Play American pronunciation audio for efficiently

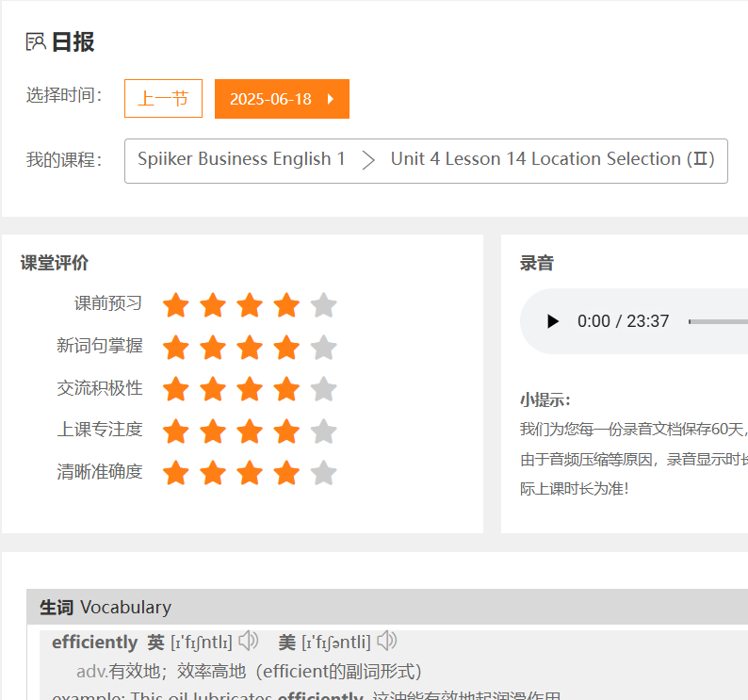tap(387, 642)
